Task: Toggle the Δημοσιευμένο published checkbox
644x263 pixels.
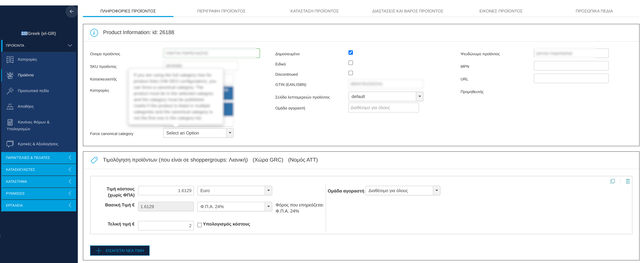Action: tap(351, 52)
